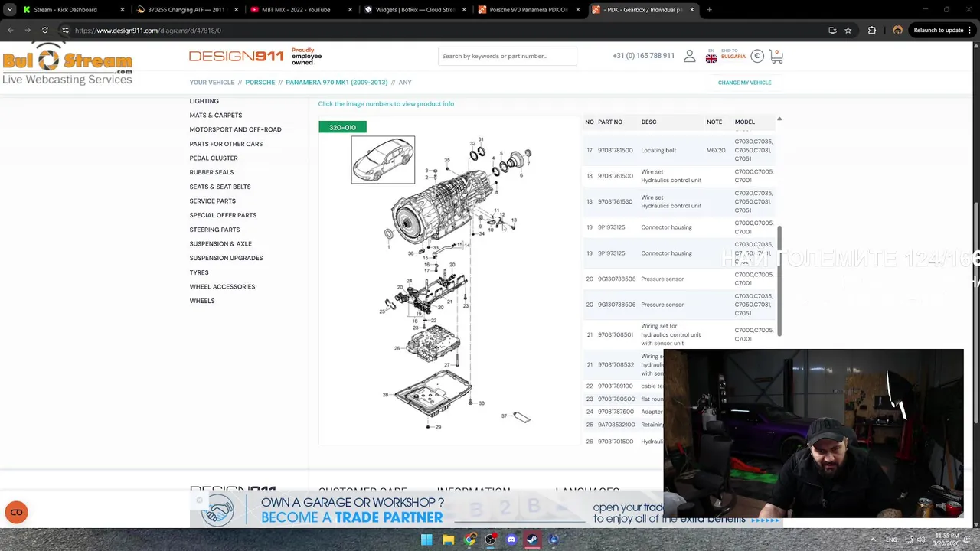The image size is (980, 551).
Task: Reload the page with the refresh icon
Action: 45,30
